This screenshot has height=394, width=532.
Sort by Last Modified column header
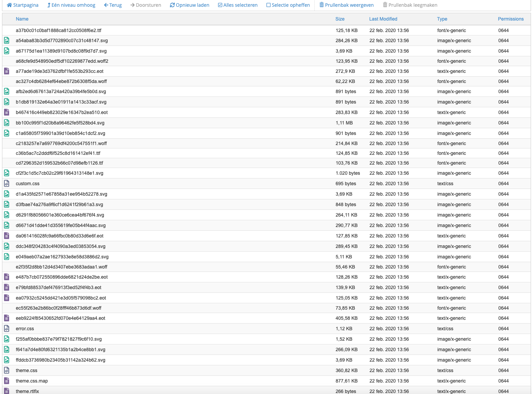tap(383, 19)
